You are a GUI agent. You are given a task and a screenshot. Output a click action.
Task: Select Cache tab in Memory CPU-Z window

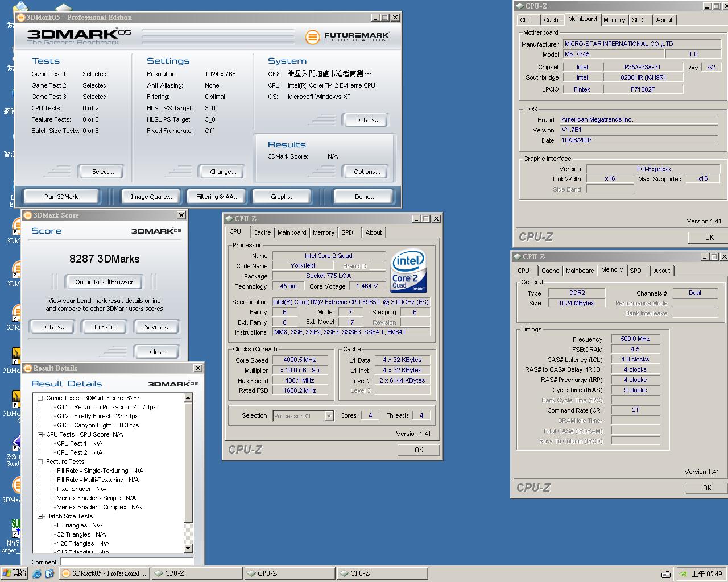550,271
